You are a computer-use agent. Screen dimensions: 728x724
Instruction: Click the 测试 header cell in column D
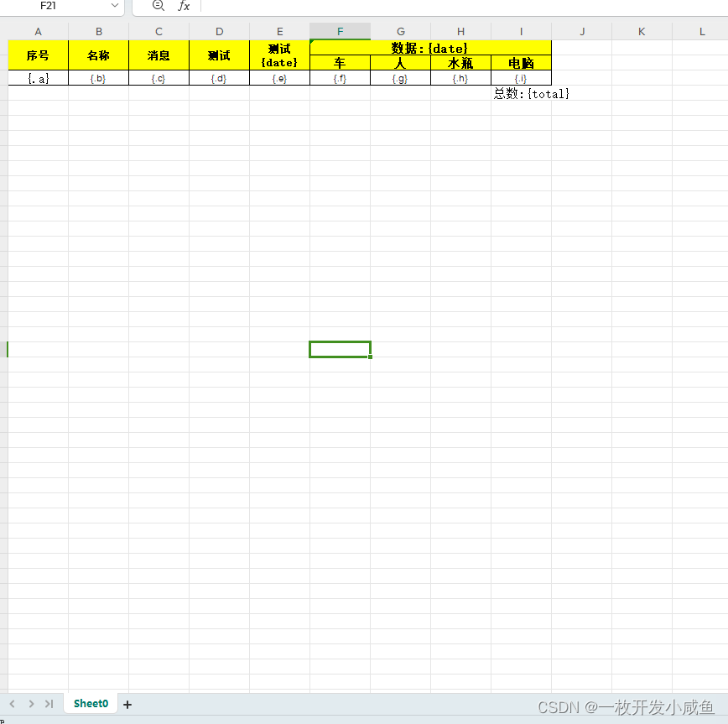coord(219,55)
